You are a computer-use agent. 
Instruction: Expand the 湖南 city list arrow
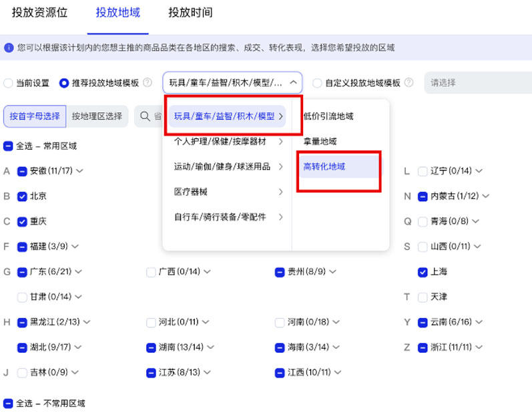click(x=210, y=347)
